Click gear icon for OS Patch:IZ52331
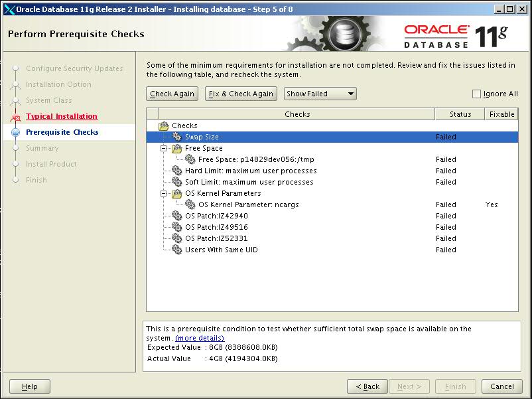532x399 pixels. [x=176, y=238]
